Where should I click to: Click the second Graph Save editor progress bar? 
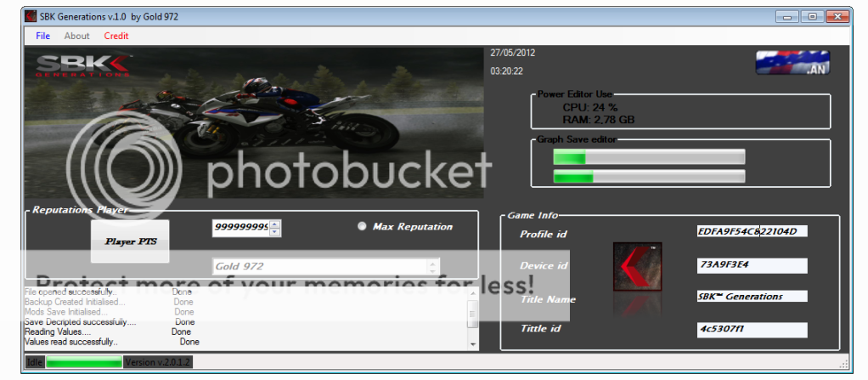click(649, 176)
